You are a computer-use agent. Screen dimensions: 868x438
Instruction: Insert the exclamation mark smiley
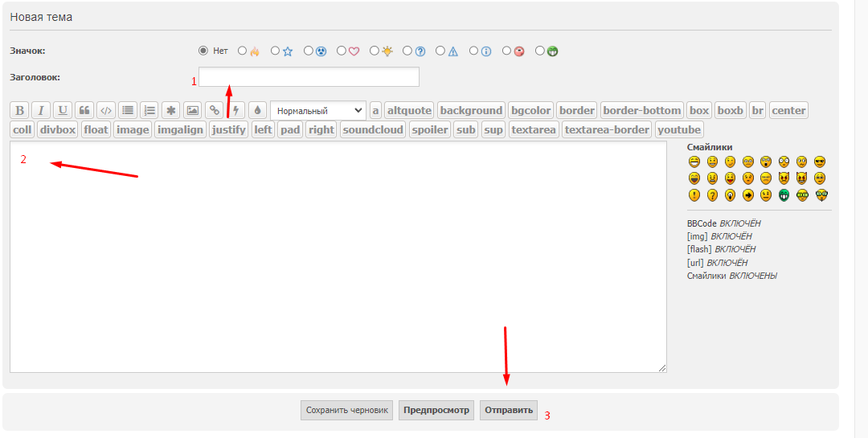pos(694,195)
